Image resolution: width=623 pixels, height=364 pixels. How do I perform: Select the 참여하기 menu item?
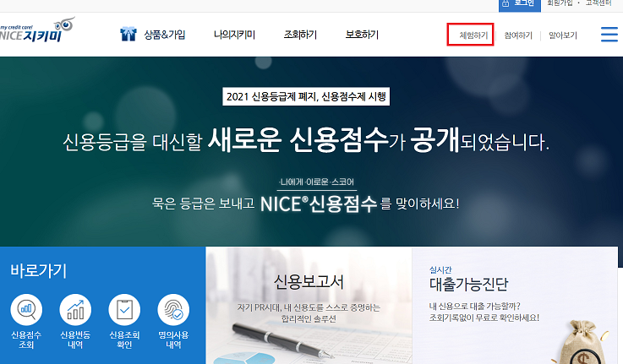(x=518, y=35)
